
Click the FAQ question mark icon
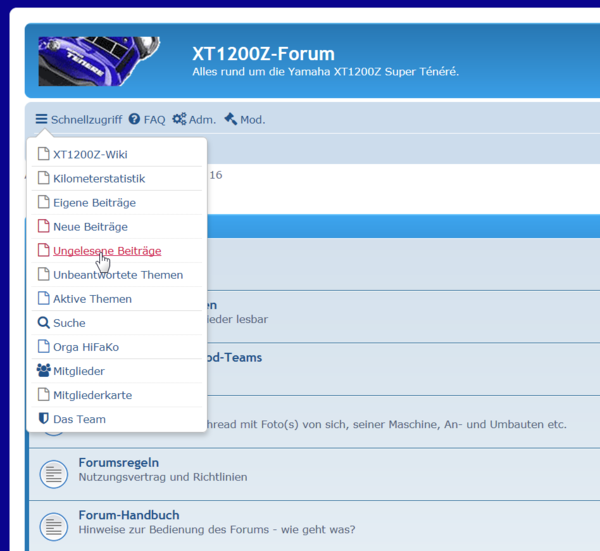point(134,119)
